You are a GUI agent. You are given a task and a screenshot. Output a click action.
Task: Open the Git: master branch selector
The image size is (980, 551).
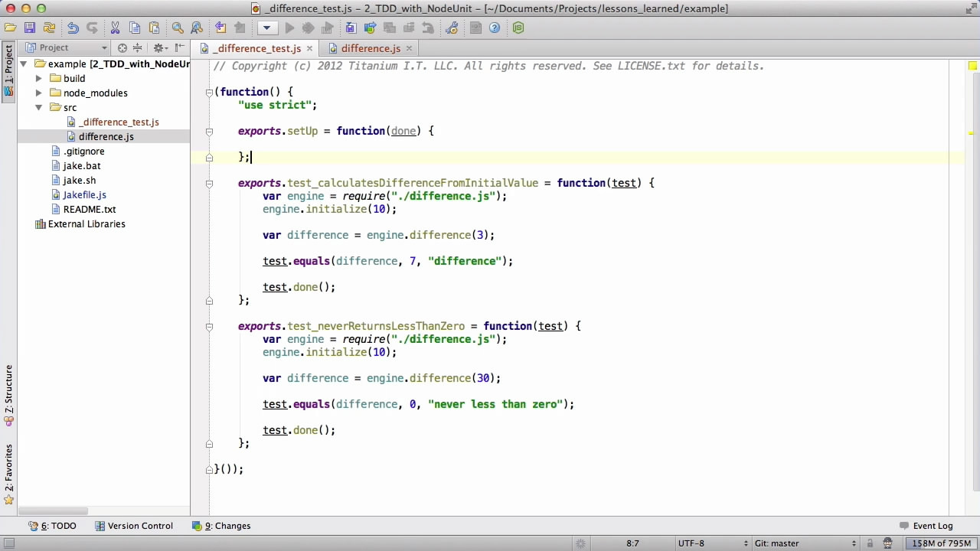[x=805, y=543]
